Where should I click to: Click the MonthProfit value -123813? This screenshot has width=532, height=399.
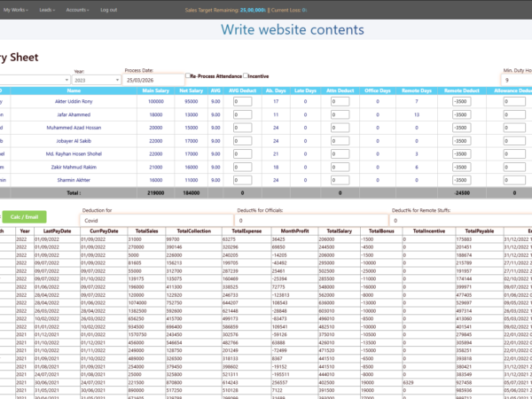280,295
